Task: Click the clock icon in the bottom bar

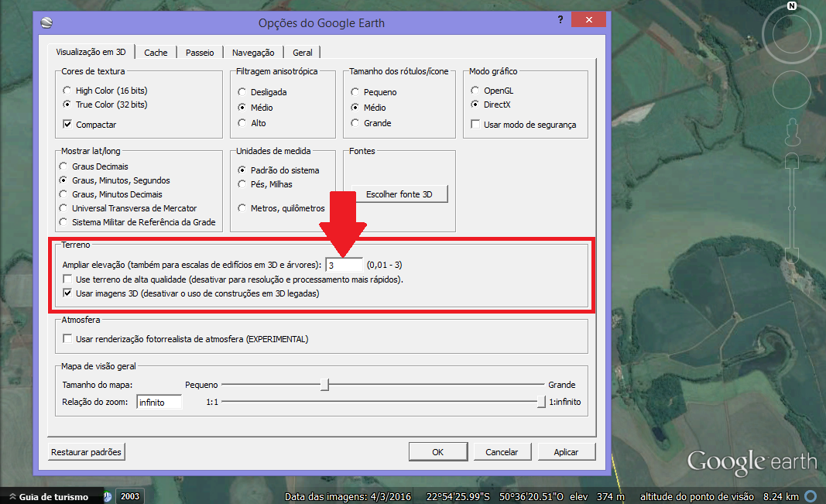Action: coord(107,496)
